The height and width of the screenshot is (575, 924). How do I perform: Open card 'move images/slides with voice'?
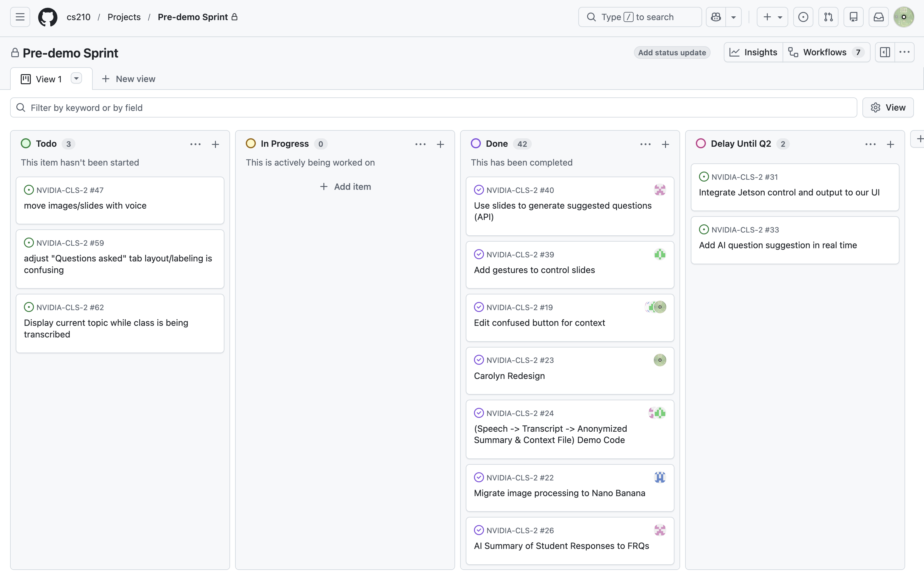point(120,200)
